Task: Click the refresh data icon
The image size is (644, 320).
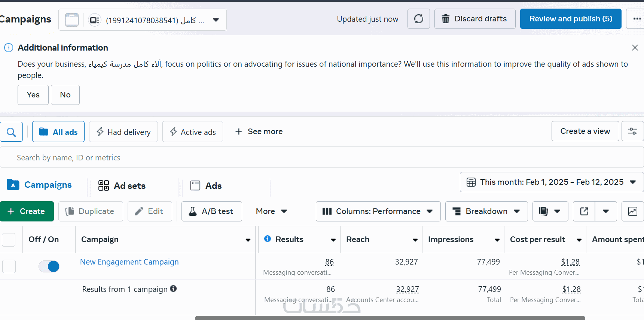Action: click(x=419, y=19)
